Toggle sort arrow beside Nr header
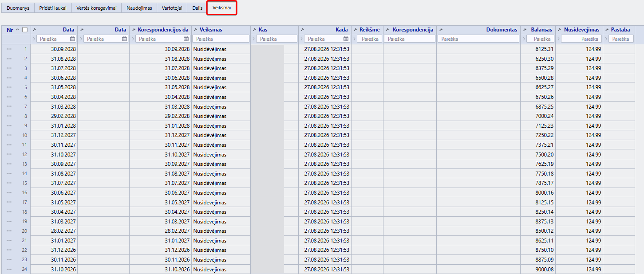Viewport: 644px width, 274px height. (x=17, y=30)
